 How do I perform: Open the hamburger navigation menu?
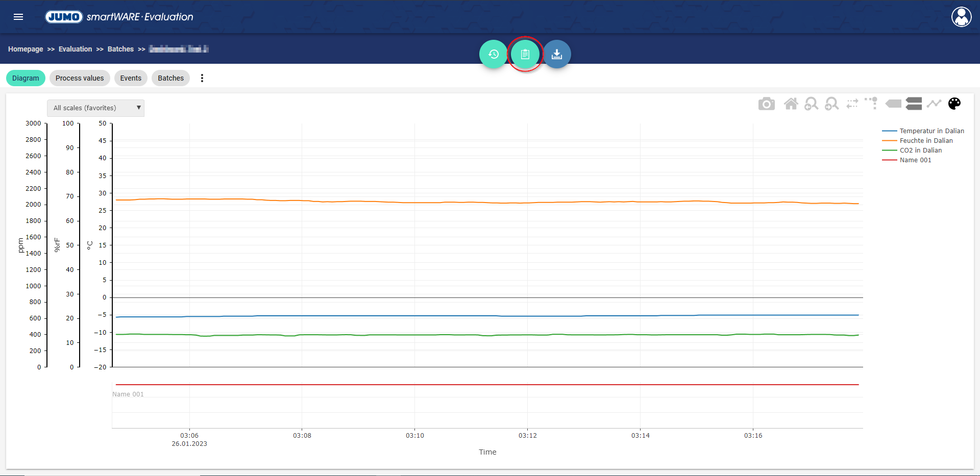18,17
